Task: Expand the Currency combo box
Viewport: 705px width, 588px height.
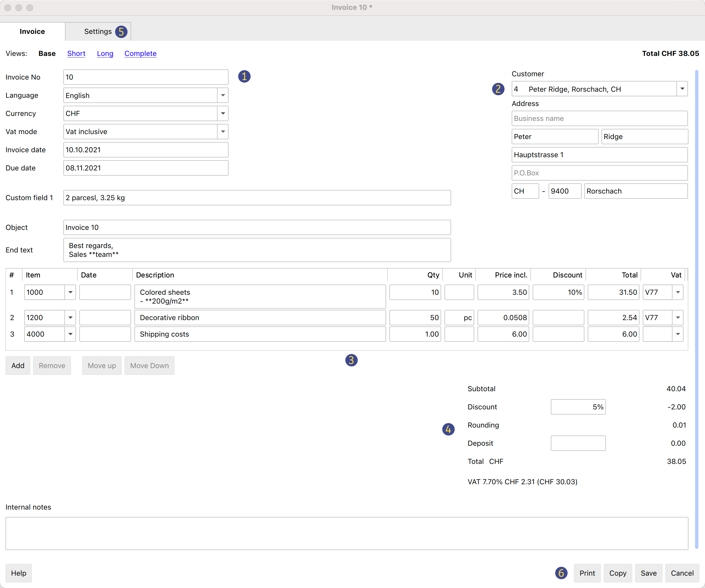Action: pyautogui.click(x=223, y=113)
